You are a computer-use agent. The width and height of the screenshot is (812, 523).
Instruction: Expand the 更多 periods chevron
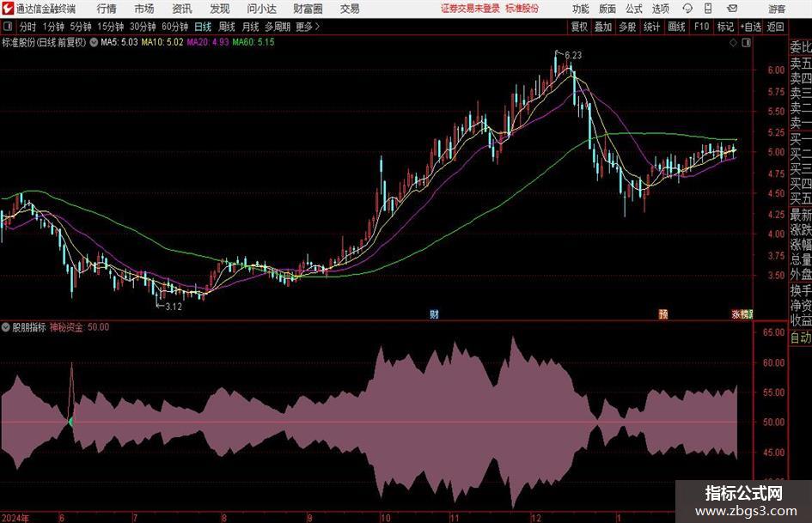coord(317,27)
